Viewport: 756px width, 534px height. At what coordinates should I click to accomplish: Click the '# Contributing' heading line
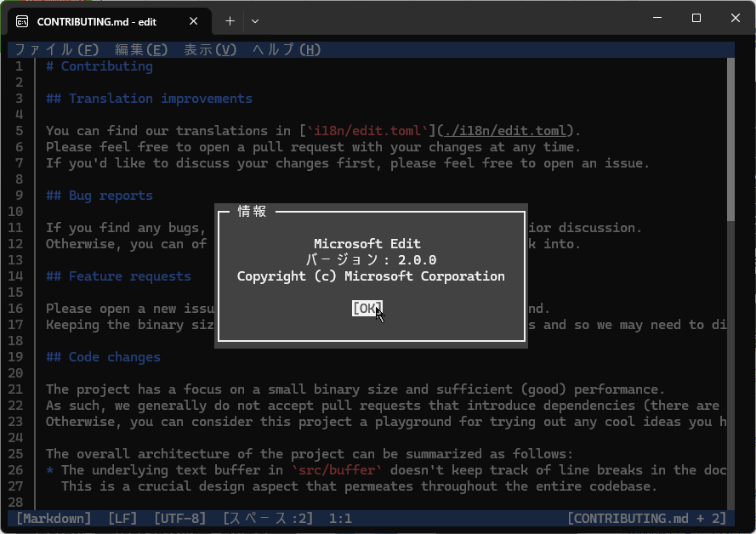pos(99,66)
